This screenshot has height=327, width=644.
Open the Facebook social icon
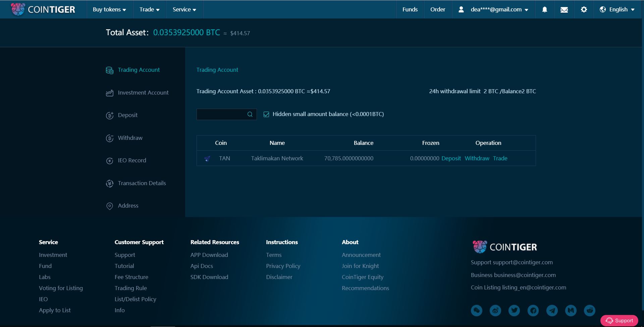click(533, 311)
